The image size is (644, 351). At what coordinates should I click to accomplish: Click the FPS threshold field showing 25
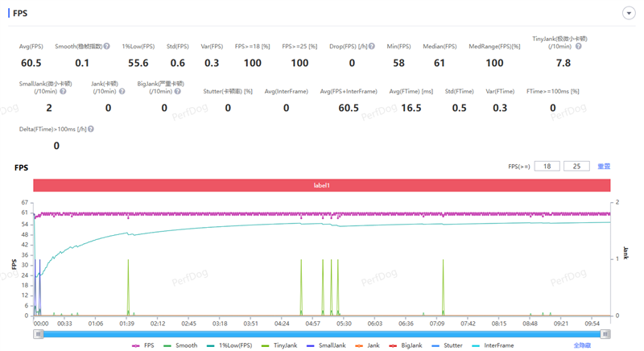[x=576, y=167]
